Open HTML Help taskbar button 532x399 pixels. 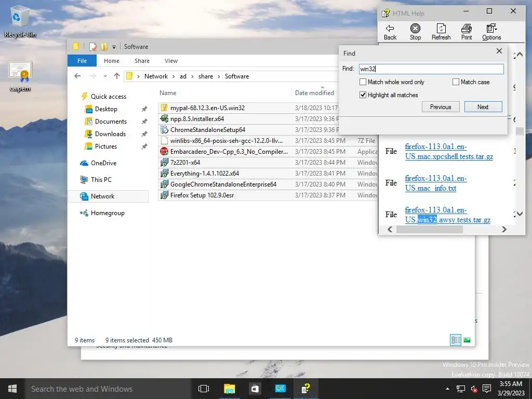click(305, 389)
